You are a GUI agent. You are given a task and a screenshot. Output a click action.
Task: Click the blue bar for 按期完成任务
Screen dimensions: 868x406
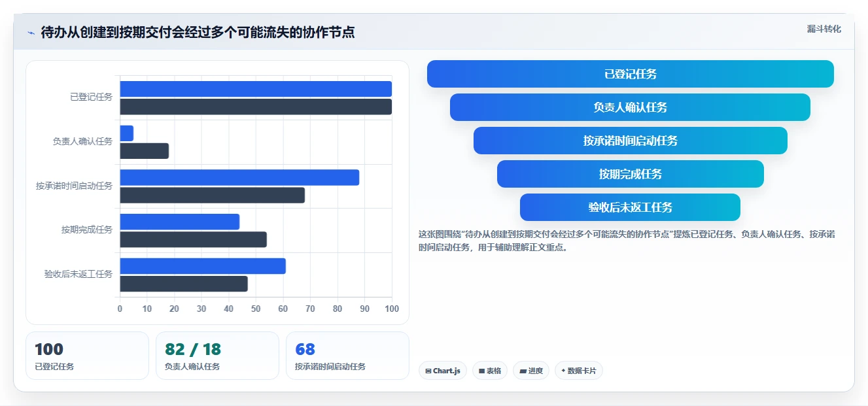pyautogui.click(x=180, y=222)
